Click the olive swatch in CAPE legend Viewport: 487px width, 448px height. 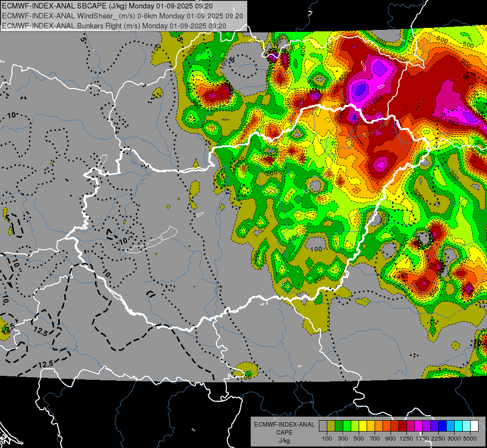(331, 426)
